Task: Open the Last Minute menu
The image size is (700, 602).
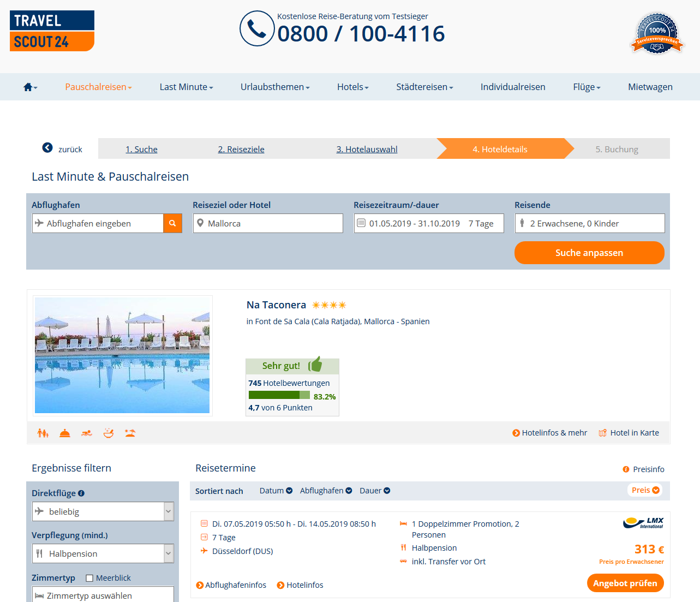Action: tap(186, 87)
